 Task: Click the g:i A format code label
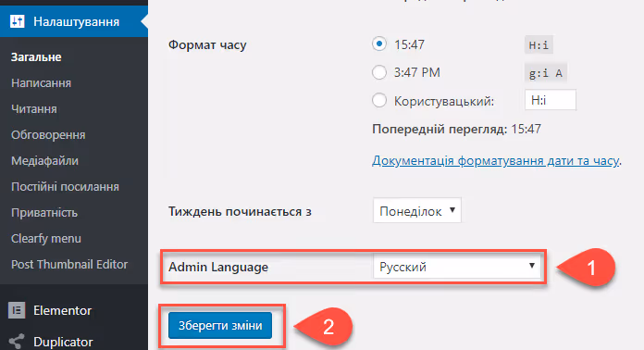tap(545, 73)
